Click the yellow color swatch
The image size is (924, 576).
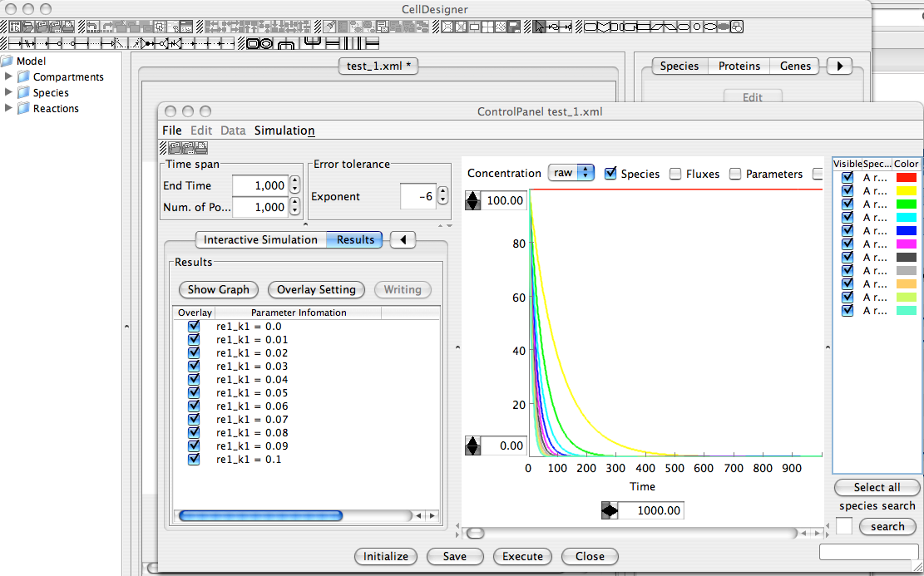click(x=906, y=190)
